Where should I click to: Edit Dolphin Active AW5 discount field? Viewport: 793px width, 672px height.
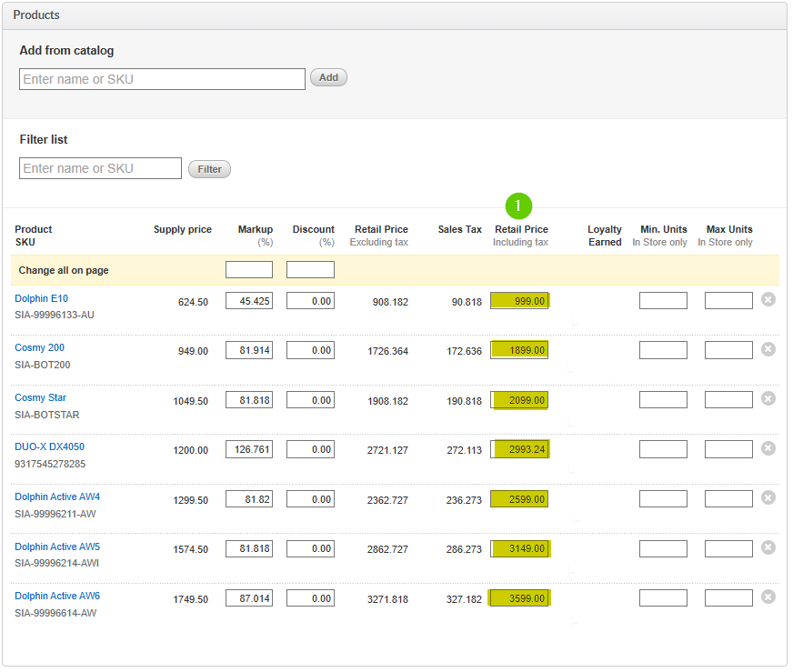310,548
